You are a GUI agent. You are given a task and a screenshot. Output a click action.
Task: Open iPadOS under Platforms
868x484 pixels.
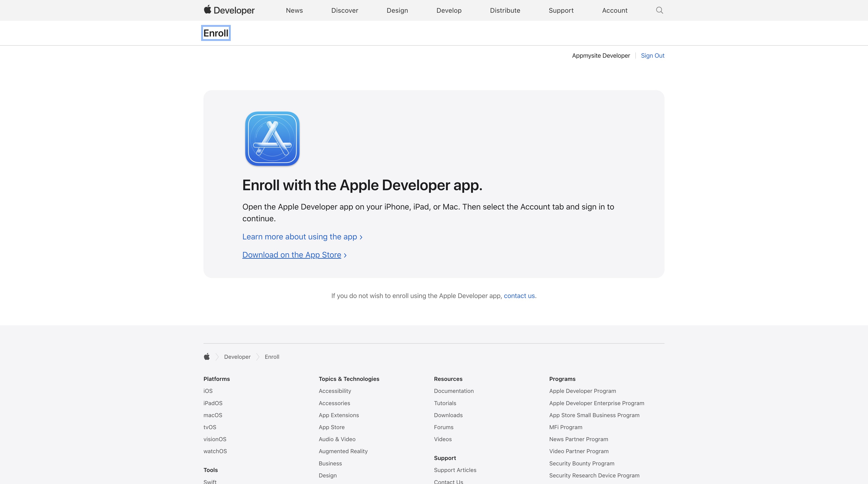click(x=213, y=403)
